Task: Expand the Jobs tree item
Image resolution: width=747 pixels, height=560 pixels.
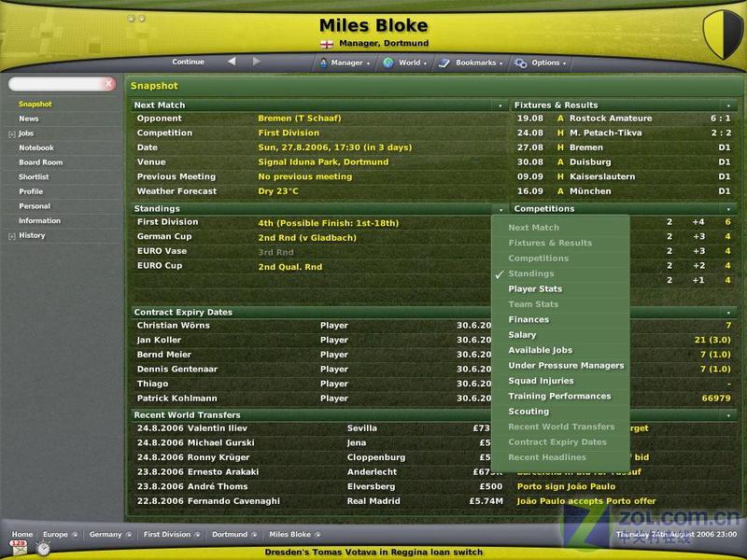Action: [12, 134]
